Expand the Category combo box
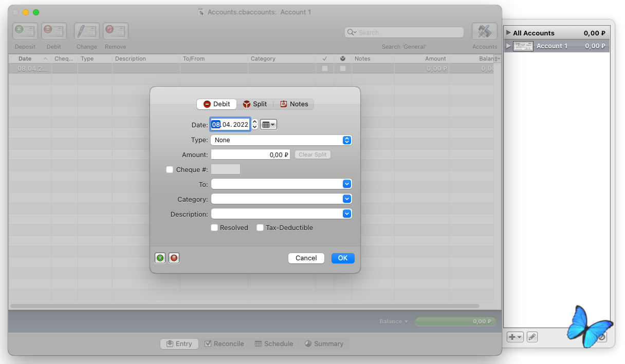Image resolution: width=625 pixels, height=364 pixels. coord(347,199)
